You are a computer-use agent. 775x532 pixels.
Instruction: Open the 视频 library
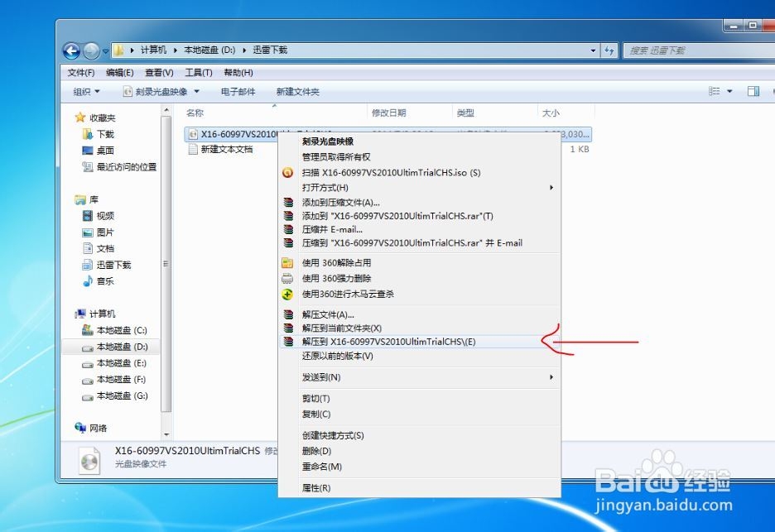[98, 216]
